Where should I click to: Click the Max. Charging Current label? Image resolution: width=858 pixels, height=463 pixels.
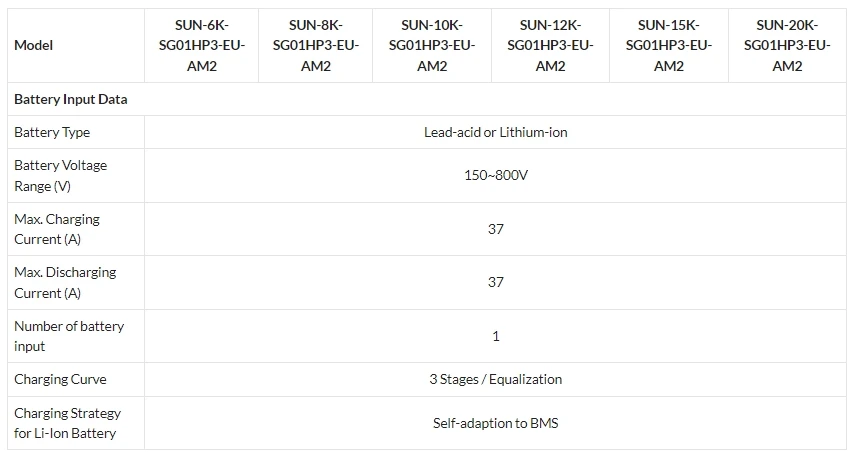[x=57, y=229]
